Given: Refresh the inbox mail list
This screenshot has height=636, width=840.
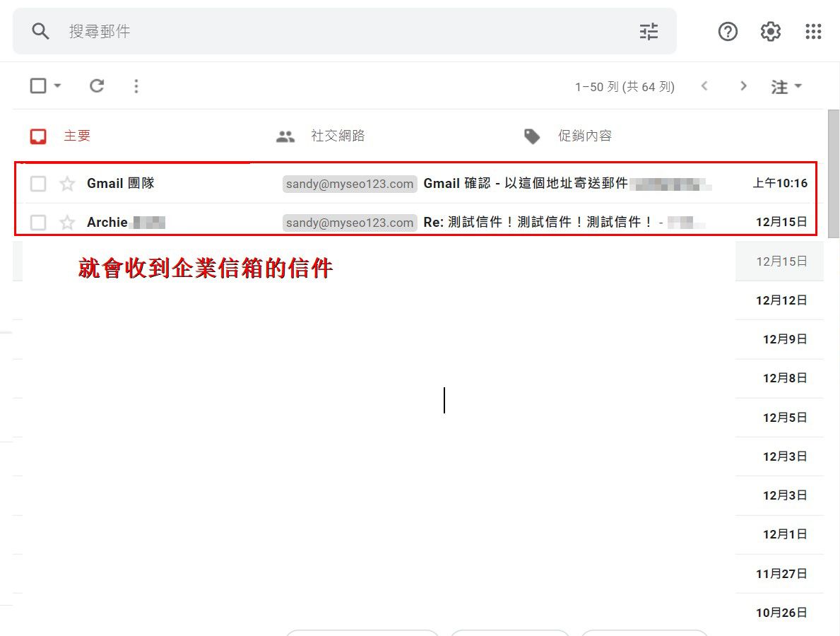Looking at the screenshot, I should 97,86.
